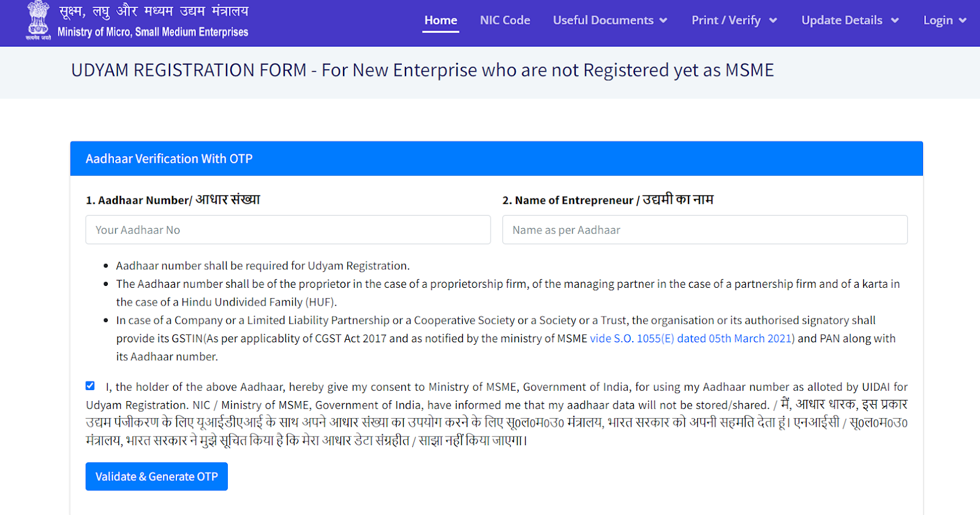Click Validate & Generate OTP button
The height and width of the screenshot is (515, 980).
(157, 476)
